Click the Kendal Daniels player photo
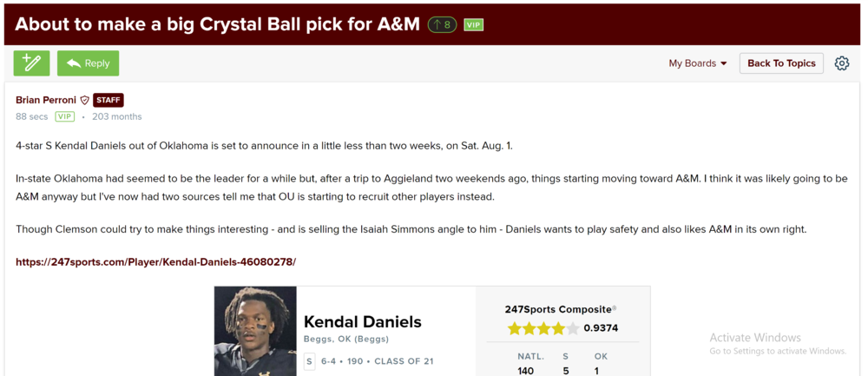Viewport: 868px width, 376px height. pyautogui.click(x=255, y=331)
